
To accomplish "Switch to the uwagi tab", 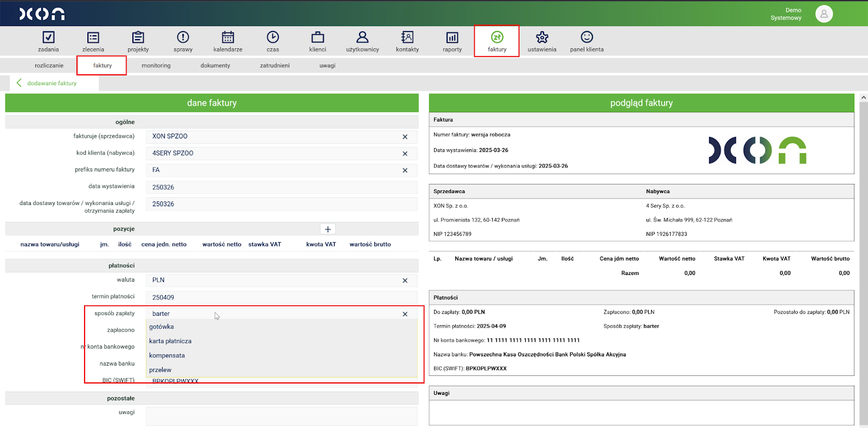I will pos(328,66).
